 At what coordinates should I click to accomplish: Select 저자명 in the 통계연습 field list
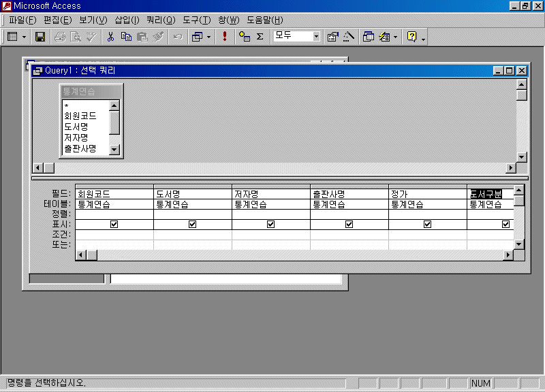coord(86,137)
